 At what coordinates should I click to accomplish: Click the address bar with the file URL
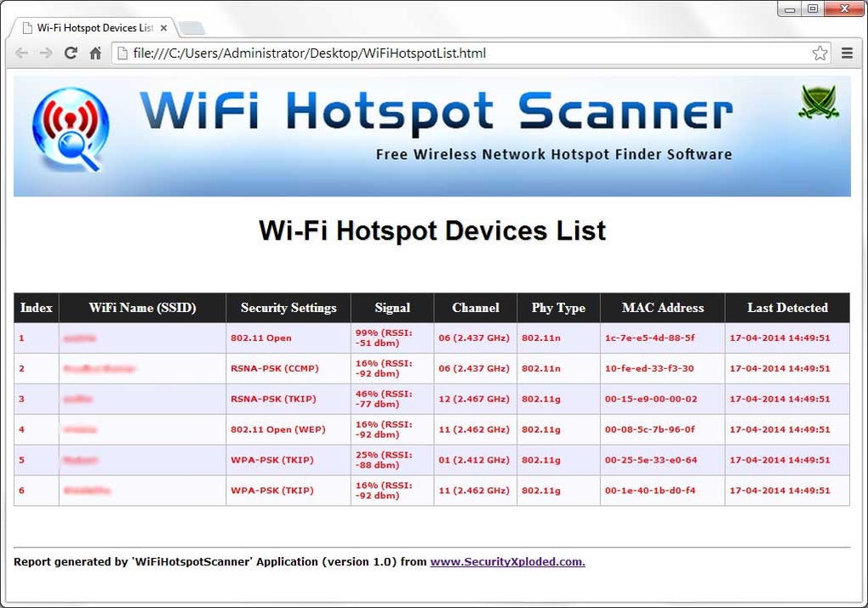pos(471,53)
